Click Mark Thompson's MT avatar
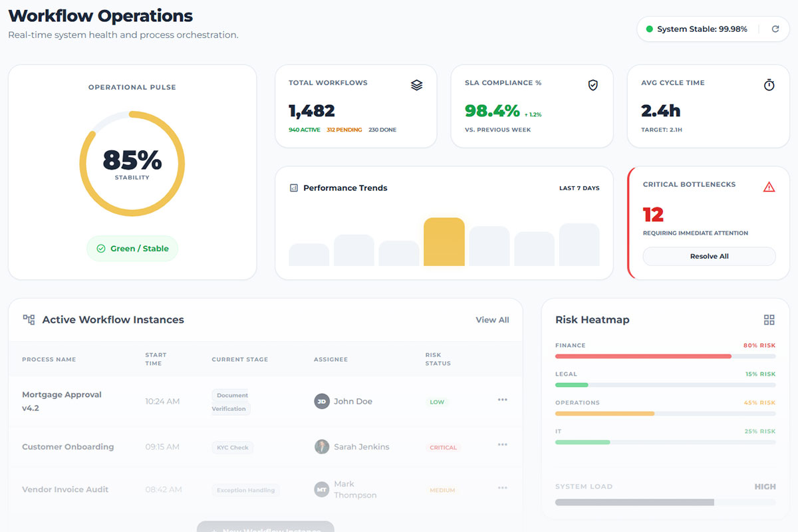Screen dimensions: 798x532 coord(322,490)
